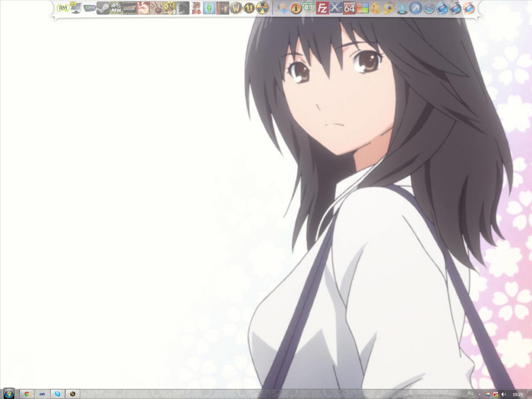
Task: Click the Windows Start button
Action: coord(9,394)
